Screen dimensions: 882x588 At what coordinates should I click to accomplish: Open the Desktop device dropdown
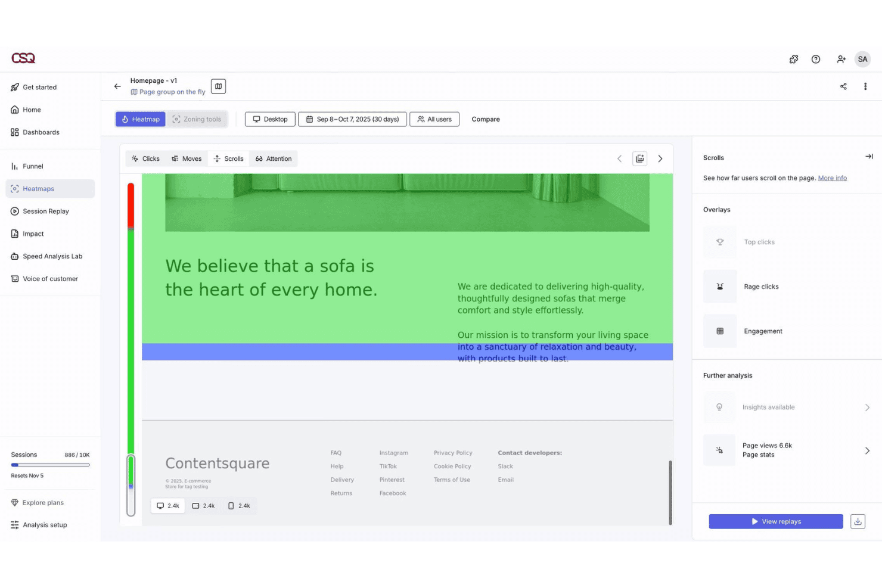tap(270, 119)
